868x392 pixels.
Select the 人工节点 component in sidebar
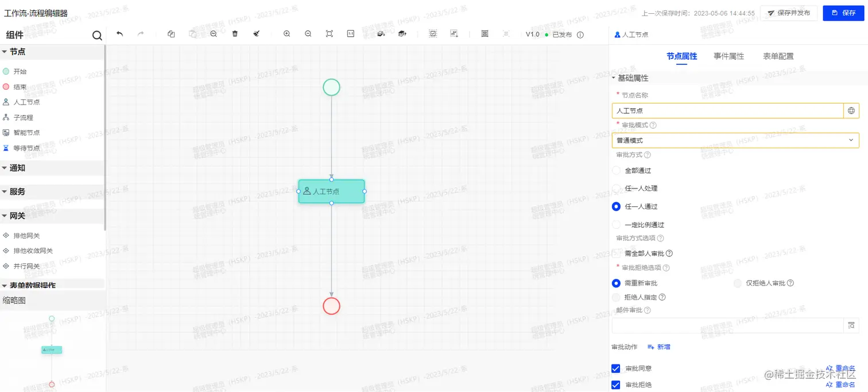(21, 102)
